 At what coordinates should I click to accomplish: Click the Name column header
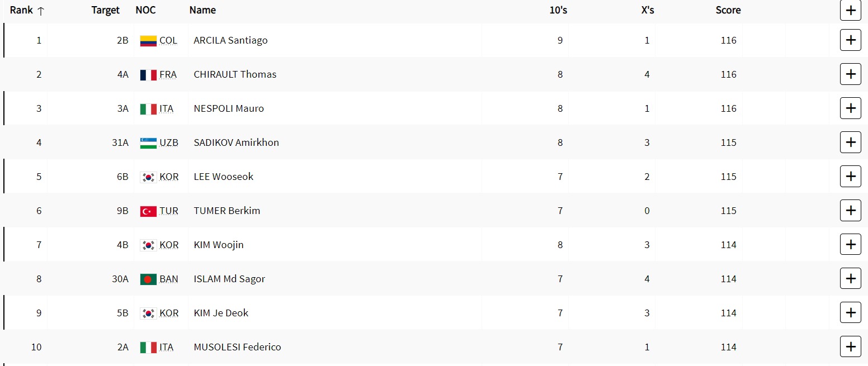pos(202,10)
